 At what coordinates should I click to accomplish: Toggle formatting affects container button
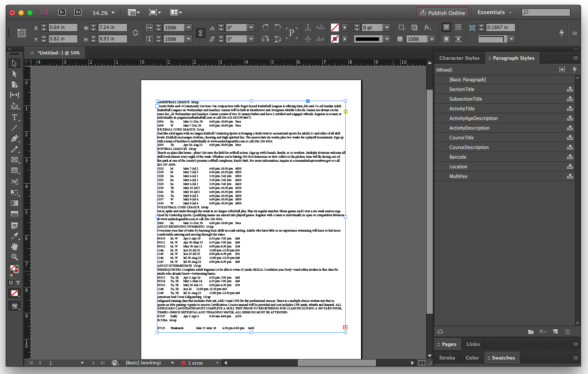pyautogui.click(x=11, y=283)
